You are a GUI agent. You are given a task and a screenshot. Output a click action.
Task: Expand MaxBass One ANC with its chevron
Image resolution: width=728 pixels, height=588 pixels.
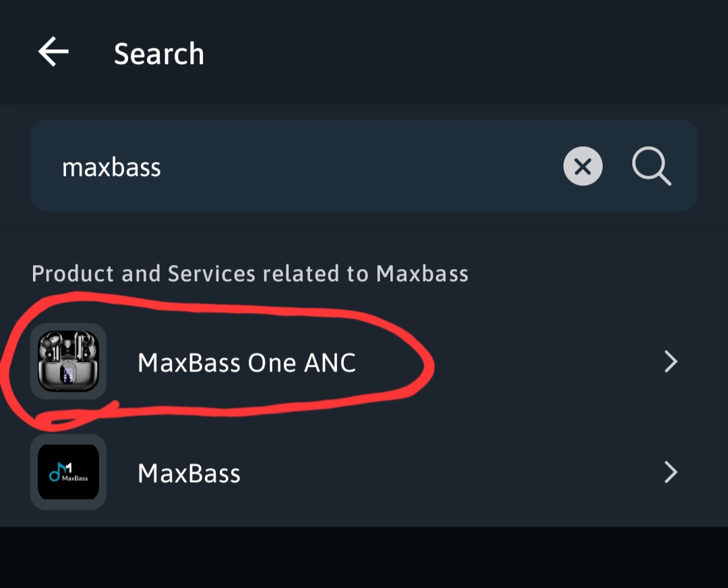point(671,362)
